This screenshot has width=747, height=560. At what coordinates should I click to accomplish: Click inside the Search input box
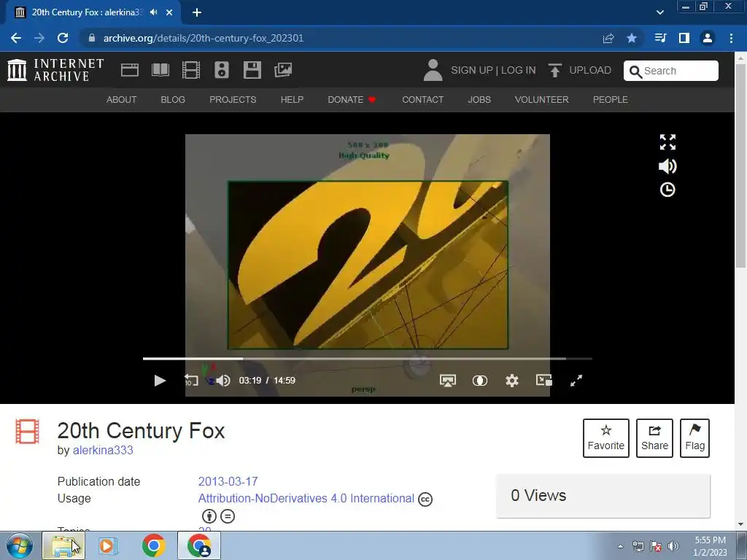click(671, 71)
